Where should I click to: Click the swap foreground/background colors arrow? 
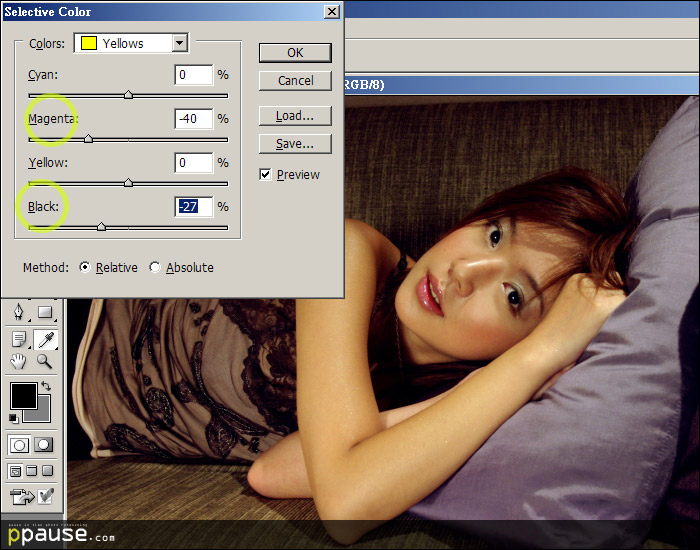click(46, 386)
